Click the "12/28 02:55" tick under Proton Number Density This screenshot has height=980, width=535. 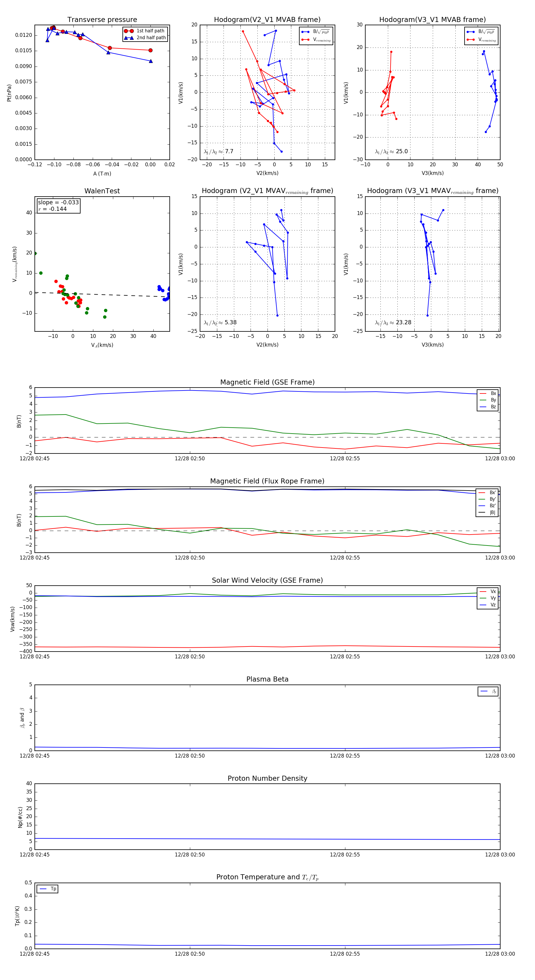coord(344,855)
